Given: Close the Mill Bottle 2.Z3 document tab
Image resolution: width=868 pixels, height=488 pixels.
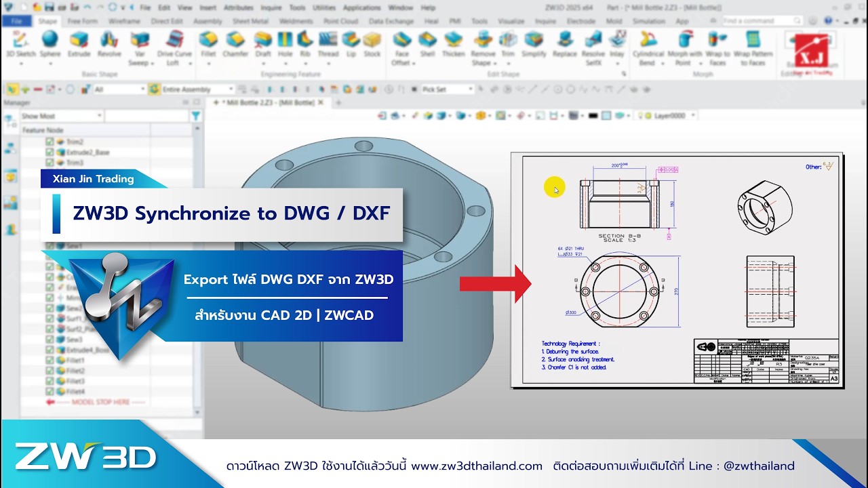Looking at the screenshot, I should 321,102.
